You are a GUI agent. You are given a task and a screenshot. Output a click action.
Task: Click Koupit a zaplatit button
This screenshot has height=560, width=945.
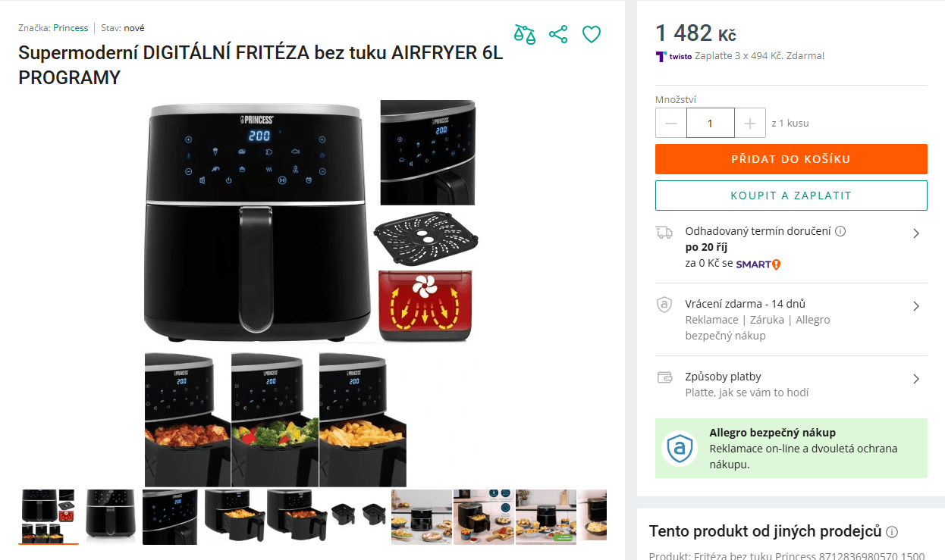pyautogui.click(x=791, y=196)
